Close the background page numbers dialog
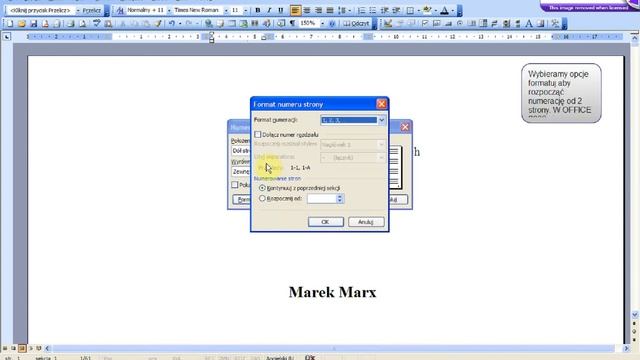640x360 pixels. point(405,127)
